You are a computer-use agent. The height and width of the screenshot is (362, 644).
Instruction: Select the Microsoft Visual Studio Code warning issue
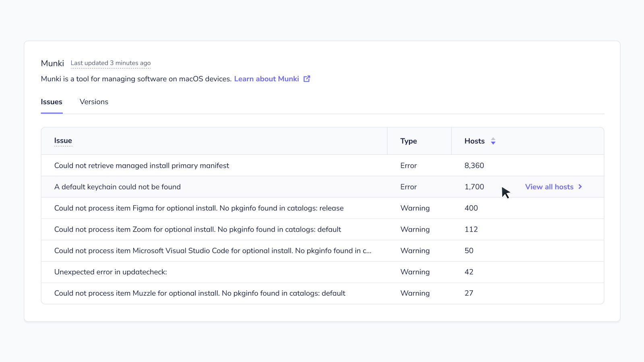[213, 251]
